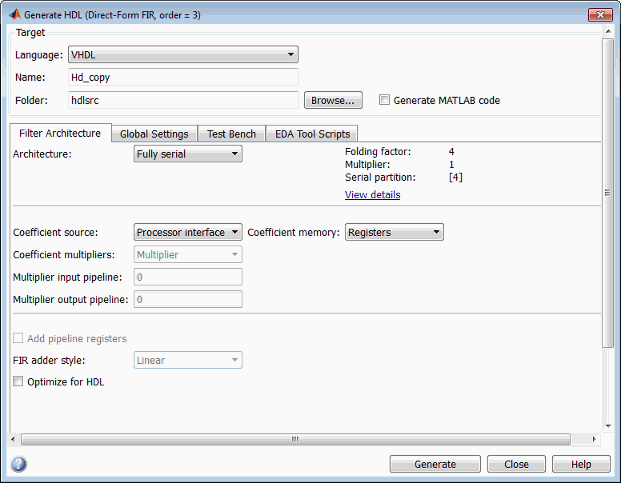The width and height of the screenshot is (621, 483).
Task: Open the View details link
Action: tap(372, 195)
